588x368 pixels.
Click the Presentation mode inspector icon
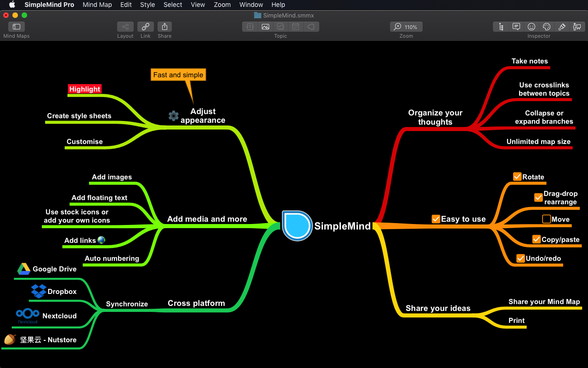point(577,26)
